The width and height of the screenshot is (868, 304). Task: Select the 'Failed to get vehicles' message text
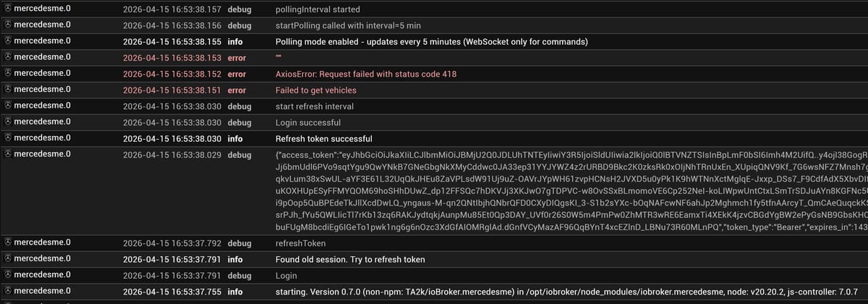point(315,90)
